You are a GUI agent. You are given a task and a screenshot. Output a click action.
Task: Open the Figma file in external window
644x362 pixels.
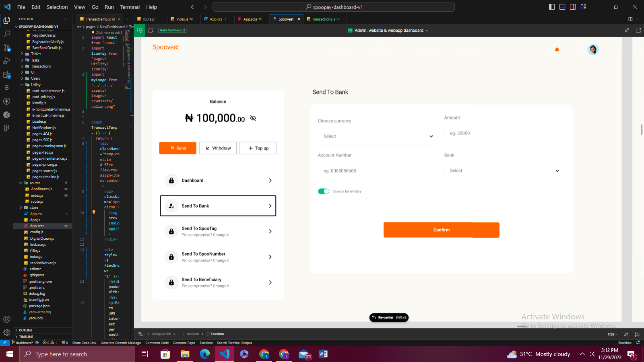[x=638, y=30]
